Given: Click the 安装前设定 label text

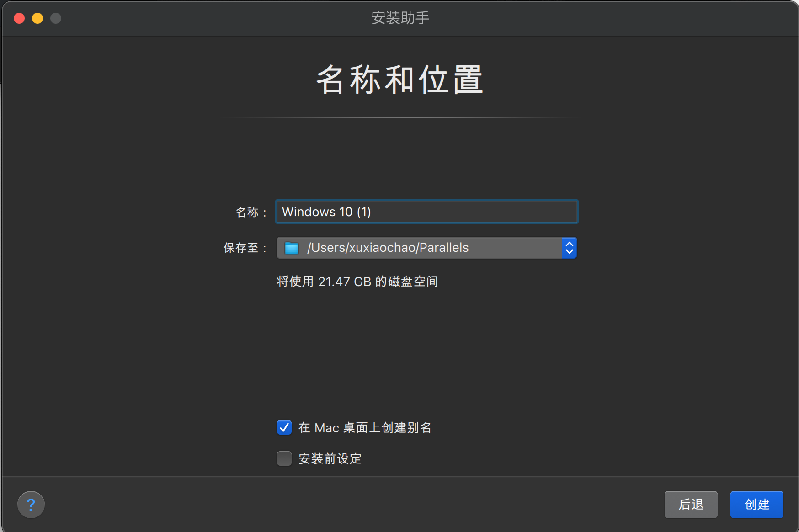Looking at the screenshot, I should (x=330, y=459).
